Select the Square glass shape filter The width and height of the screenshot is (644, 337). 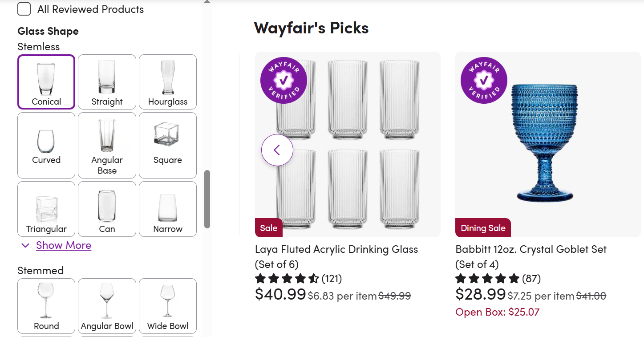[168, 145]
